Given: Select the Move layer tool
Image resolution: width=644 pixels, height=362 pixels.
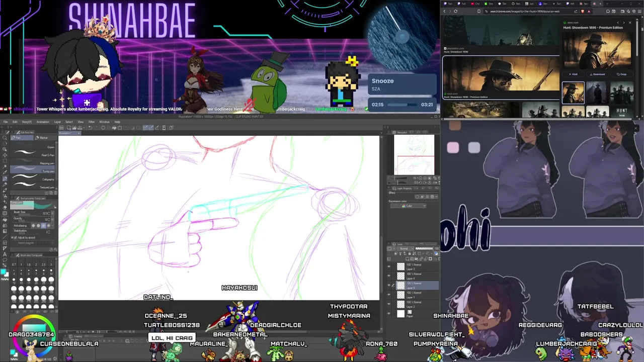Looking at the screenshot, I should [x=5, y=155].
